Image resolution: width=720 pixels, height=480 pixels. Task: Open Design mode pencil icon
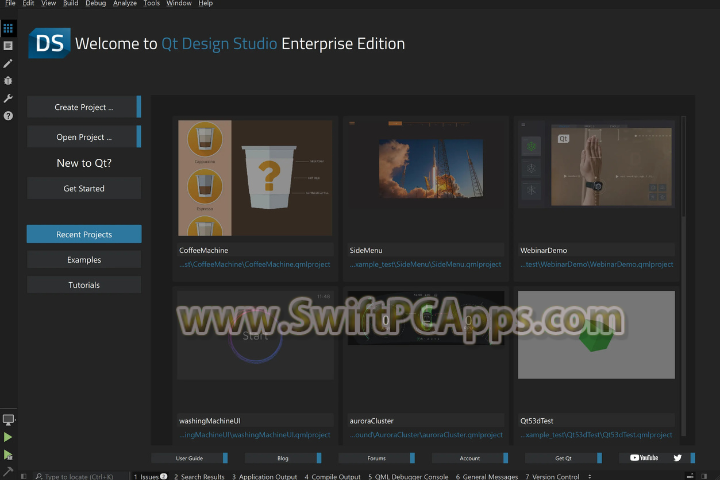click(8, 63)
